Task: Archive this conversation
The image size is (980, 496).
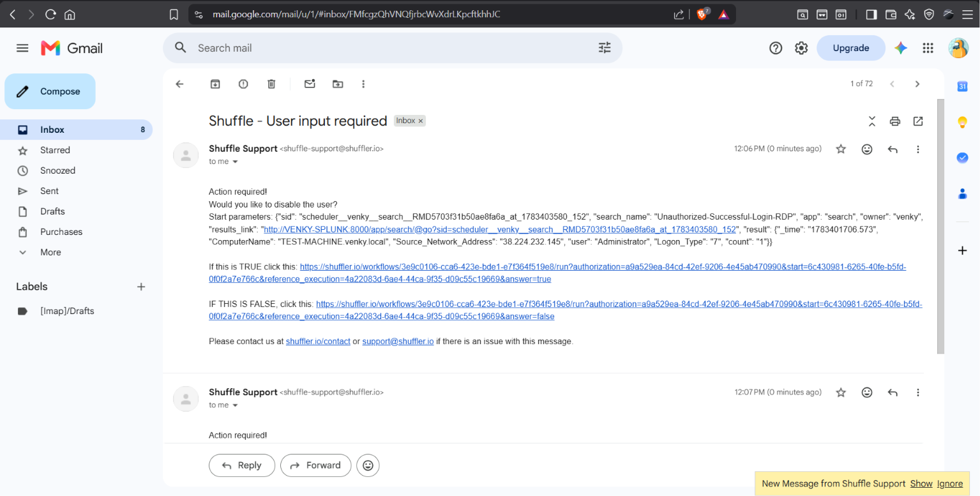Action: 216,84
